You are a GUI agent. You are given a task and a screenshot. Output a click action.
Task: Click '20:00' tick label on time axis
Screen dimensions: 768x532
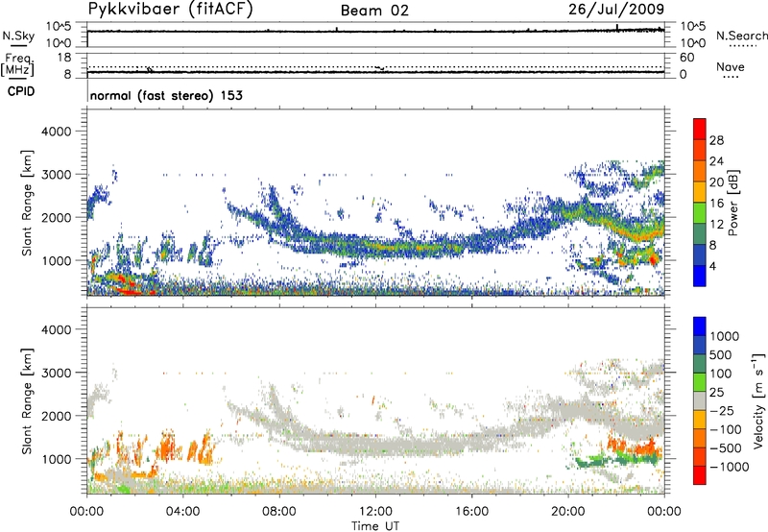pos(568,512)
